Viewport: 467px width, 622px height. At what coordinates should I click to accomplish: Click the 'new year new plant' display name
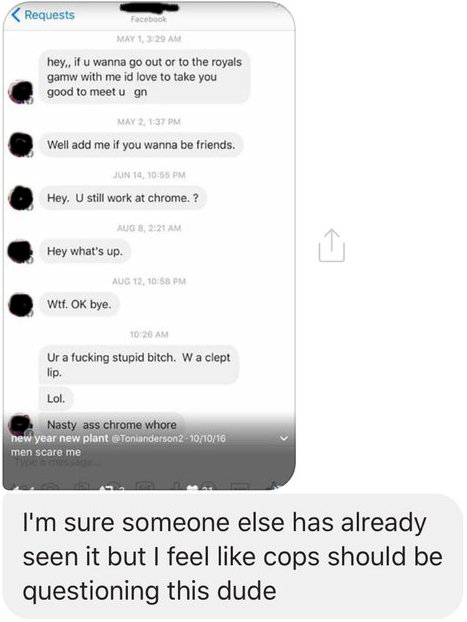60,438
